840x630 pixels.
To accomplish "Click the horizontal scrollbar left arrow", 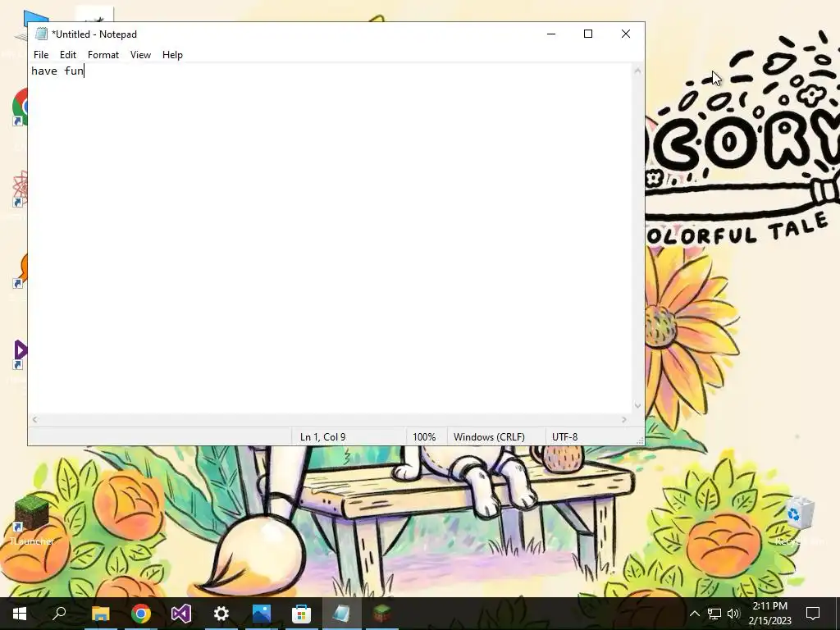I will (34, 420).
